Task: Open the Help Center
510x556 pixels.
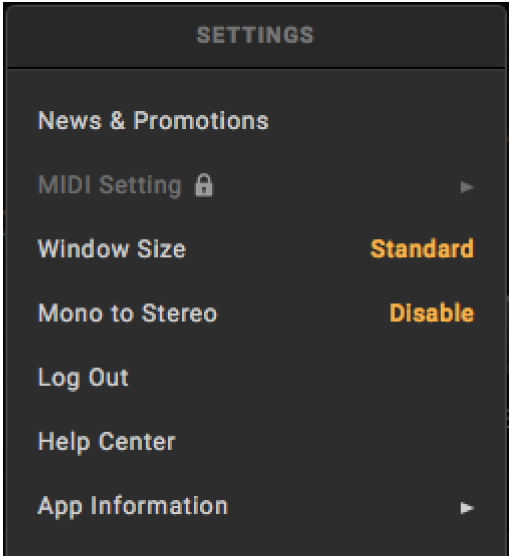Action: point(107,442)
